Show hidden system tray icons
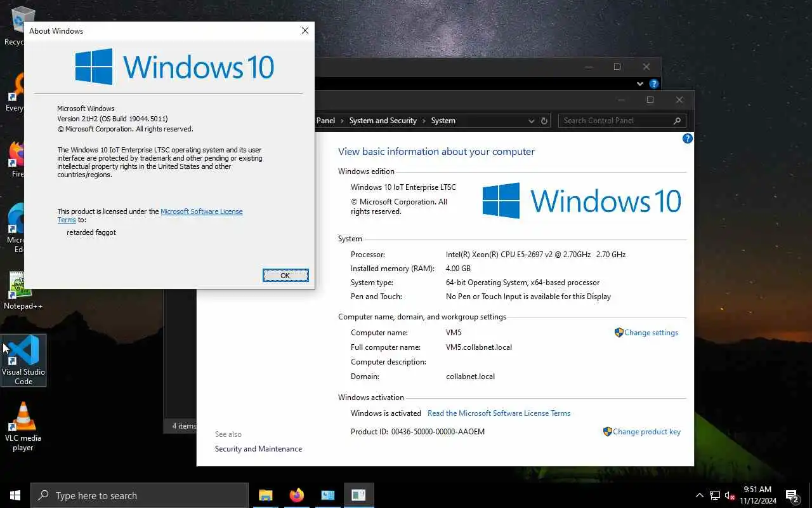The height and width of the screenshot is (508, 812). point(700,495)
